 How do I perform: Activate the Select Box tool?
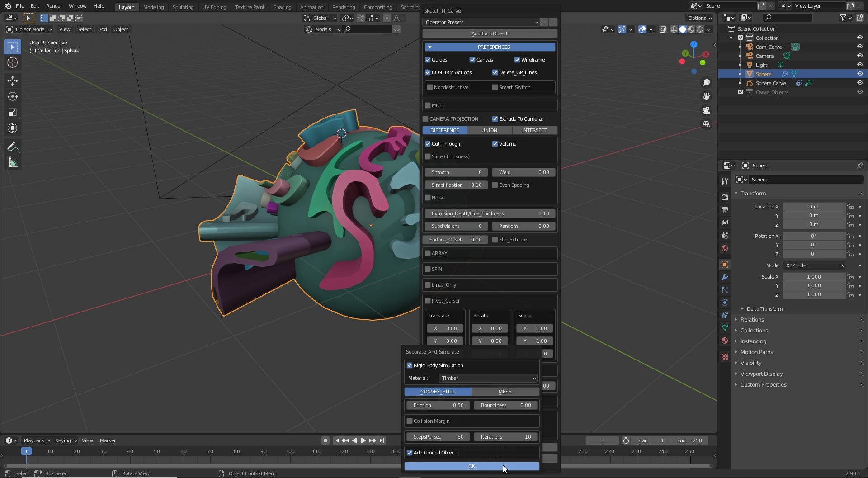pos(13,47)
